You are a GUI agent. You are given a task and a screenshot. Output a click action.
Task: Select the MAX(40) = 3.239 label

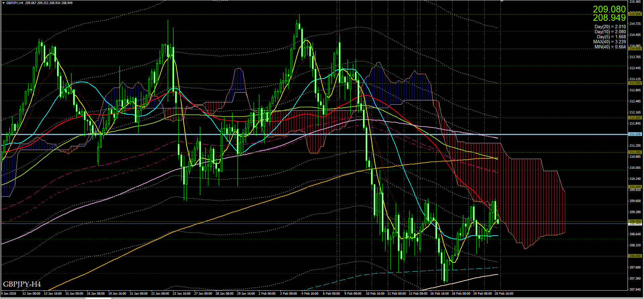point(609,42)
